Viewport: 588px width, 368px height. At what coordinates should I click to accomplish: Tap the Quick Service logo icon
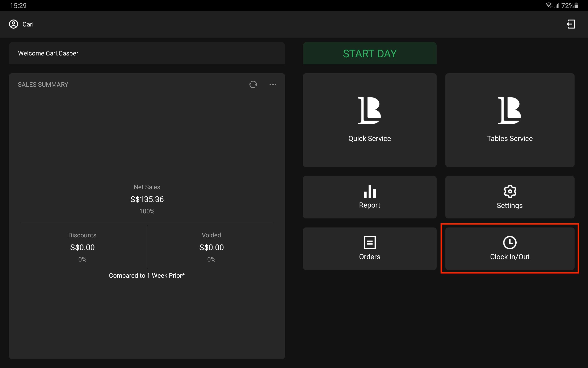coord(369,110)
